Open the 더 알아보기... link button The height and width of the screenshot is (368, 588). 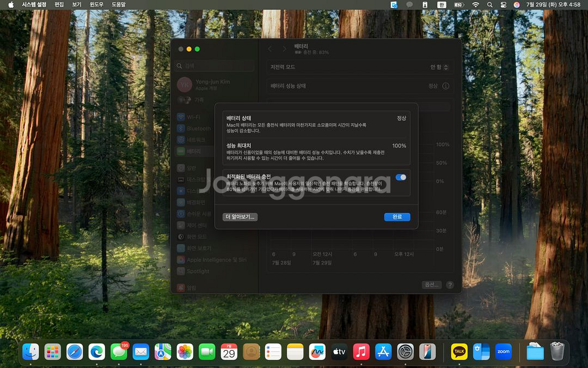[240, 216]
